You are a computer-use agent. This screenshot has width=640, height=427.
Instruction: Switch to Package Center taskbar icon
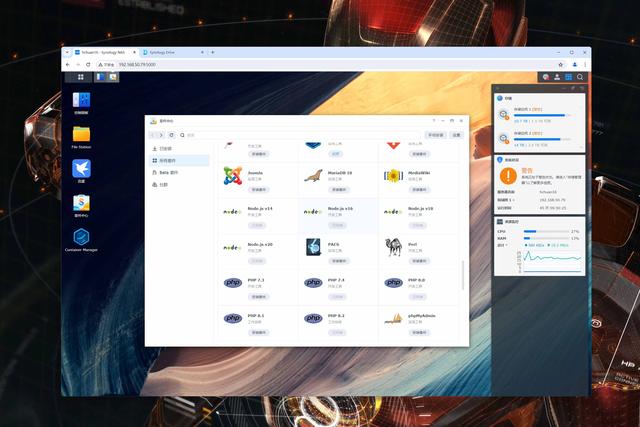pos(112,77)
